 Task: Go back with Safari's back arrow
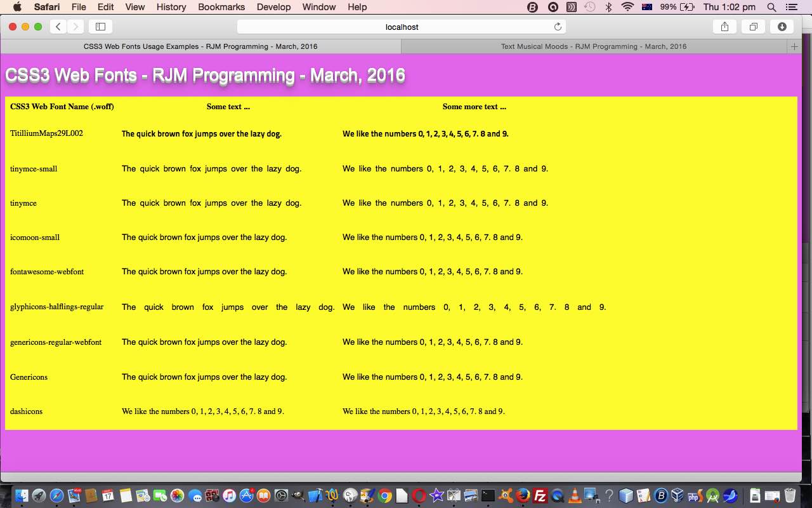(58, 27)
